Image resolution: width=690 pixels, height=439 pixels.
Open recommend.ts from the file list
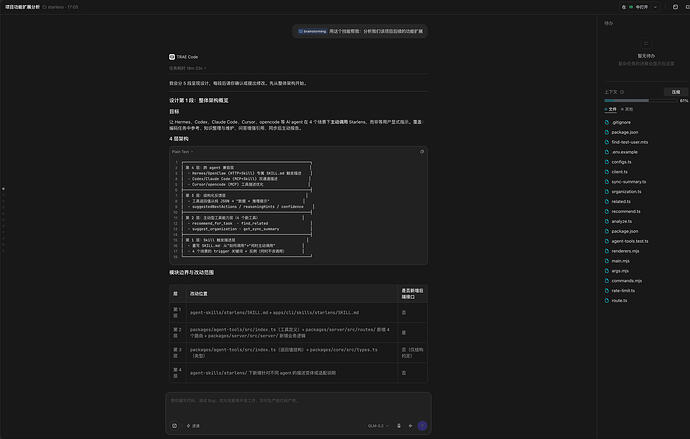pyautogui.click(x=625, y=211)
